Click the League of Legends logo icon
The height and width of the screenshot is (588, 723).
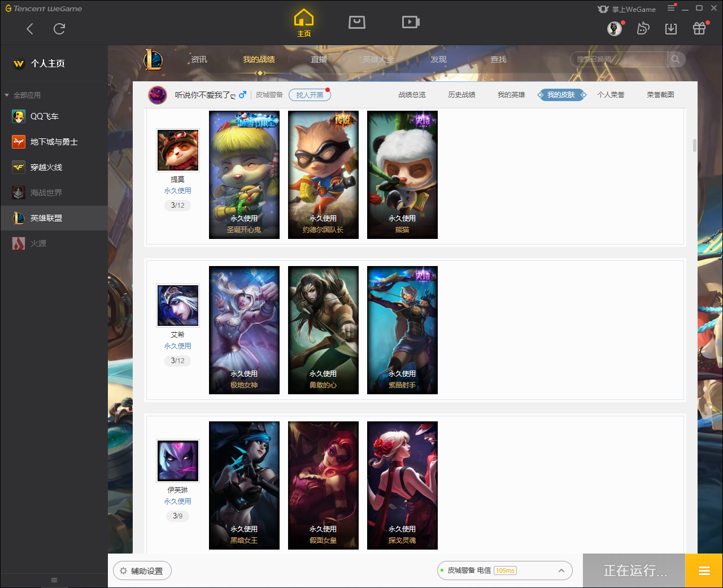coord(153,59)
